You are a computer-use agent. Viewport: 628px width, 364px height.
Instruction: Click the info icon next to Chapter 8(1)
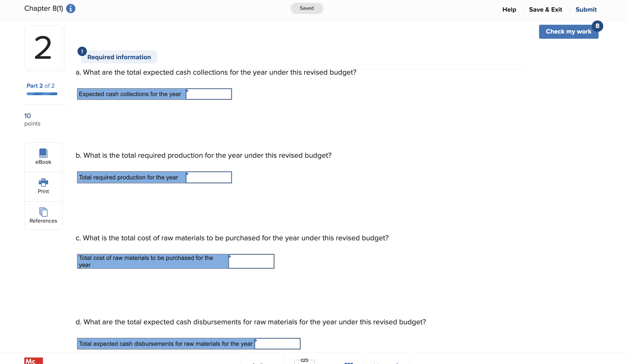tap(71, 8)
